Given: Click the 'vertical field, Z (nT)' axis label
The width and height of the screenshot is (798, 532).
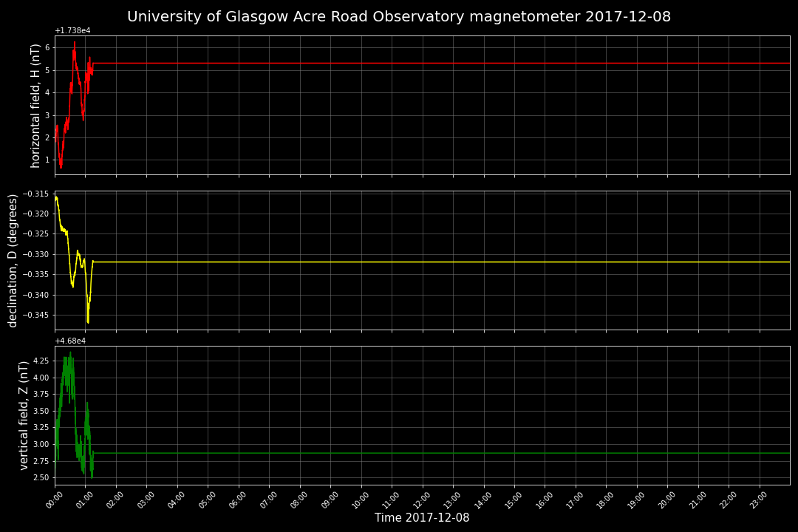Looking at the screenshot, I should click(24, 416).
